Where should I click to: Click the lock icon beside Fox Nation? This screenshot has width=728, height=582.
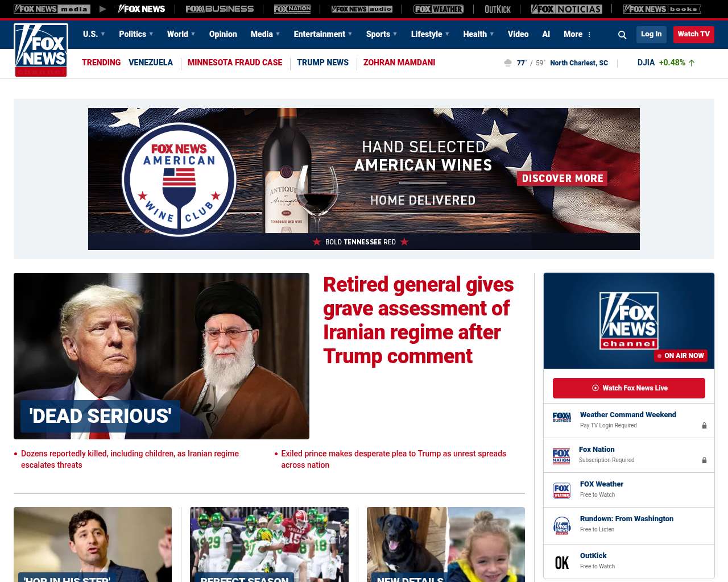coord(704,460)
